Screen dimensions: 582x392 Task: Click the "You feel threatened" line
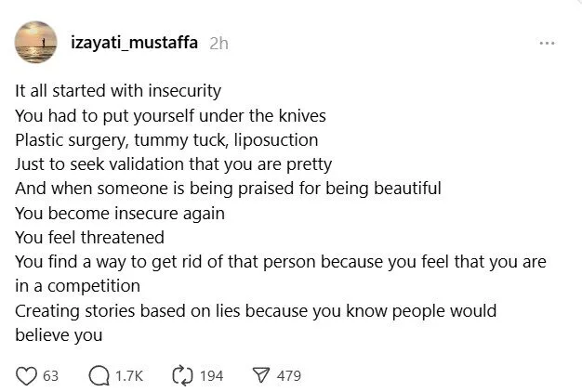coord(89,238)
